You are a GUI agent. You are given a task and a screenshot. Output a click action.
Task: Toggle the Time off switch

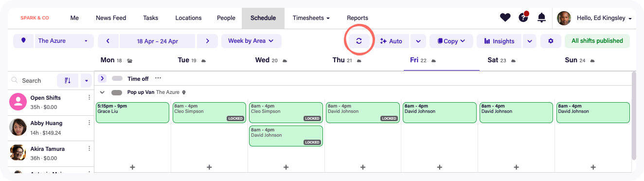click(x=117, y=78)
